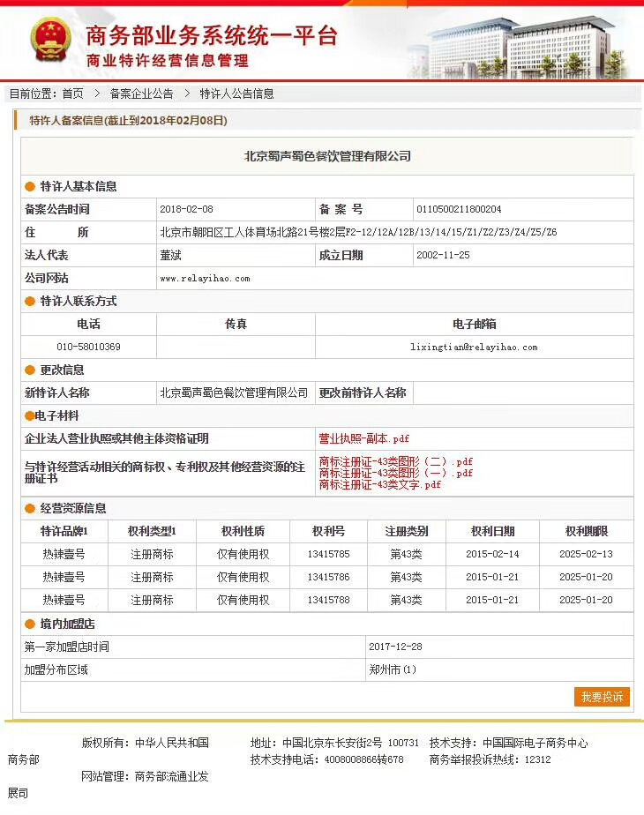Click the 我要投诉 complaint button
The height and width of the screenshot is (815, 644).
pos(602,697)
